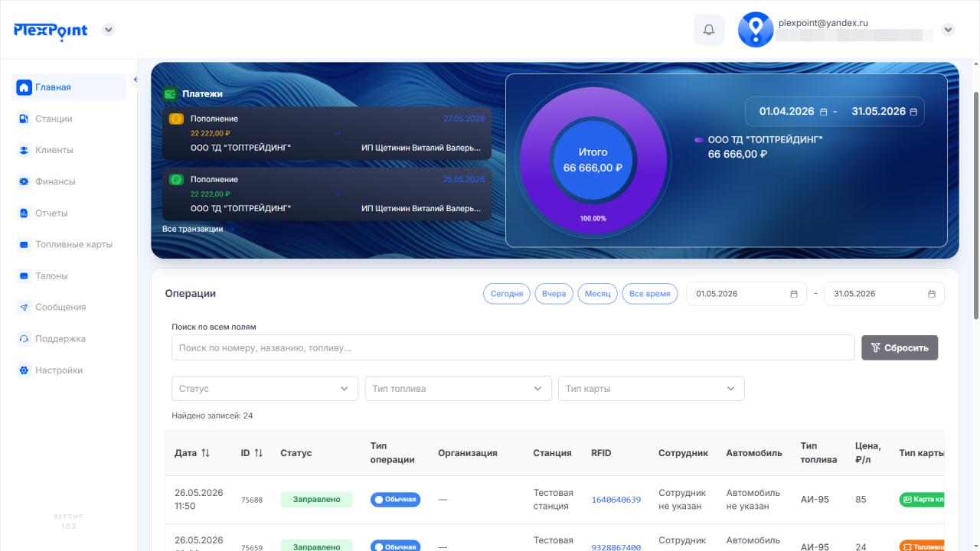This screenshot has width=980, height=551.
Task: Open the Все транзакции link
Action: [x=193, y=229]
